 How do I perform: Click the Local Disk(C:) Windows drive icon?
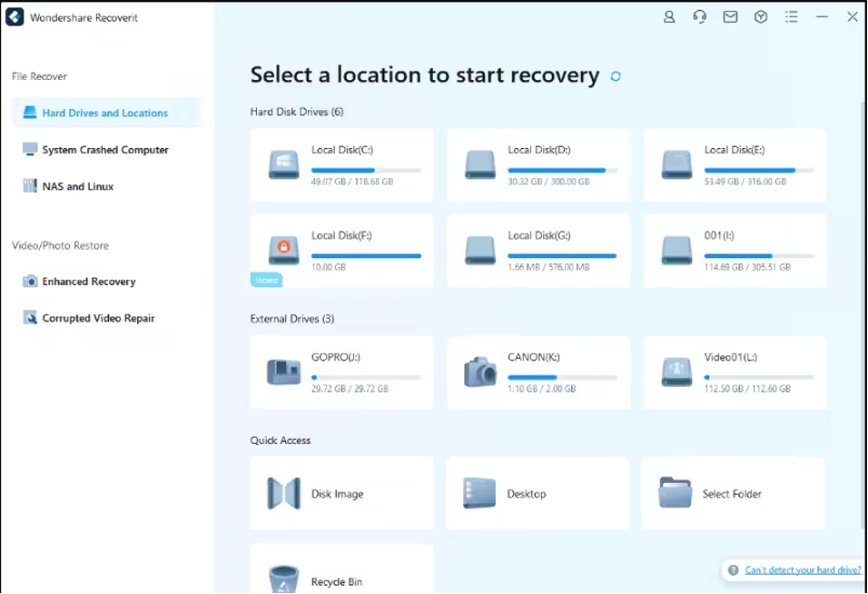[x=284, y=165]
